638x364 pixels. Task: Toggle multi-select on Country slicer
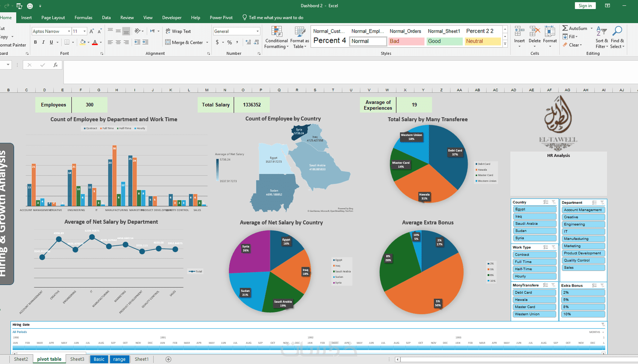[x=546, y=202]
